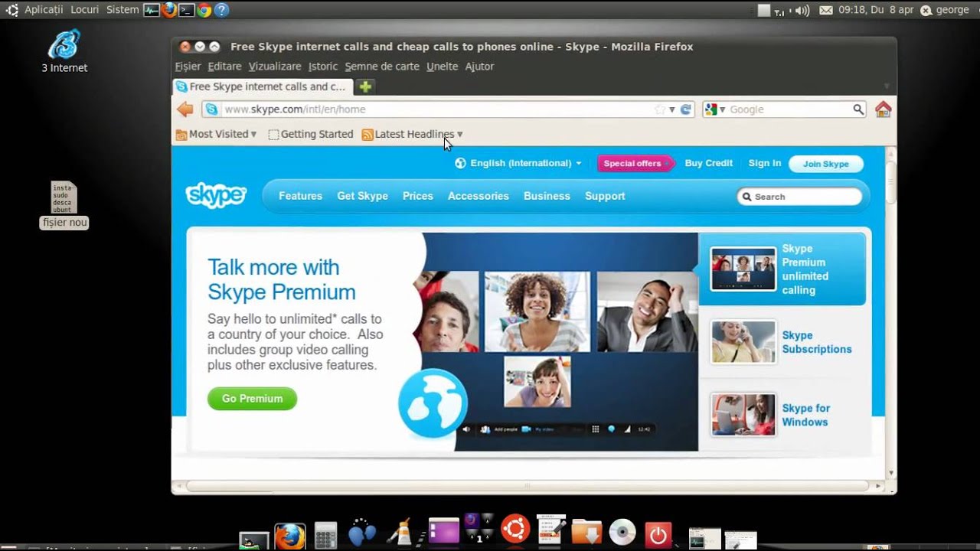The height and width of the screenshot is (551, 980).
Task: Open the downloads folder icon in the dock
Action: [586, 533]
